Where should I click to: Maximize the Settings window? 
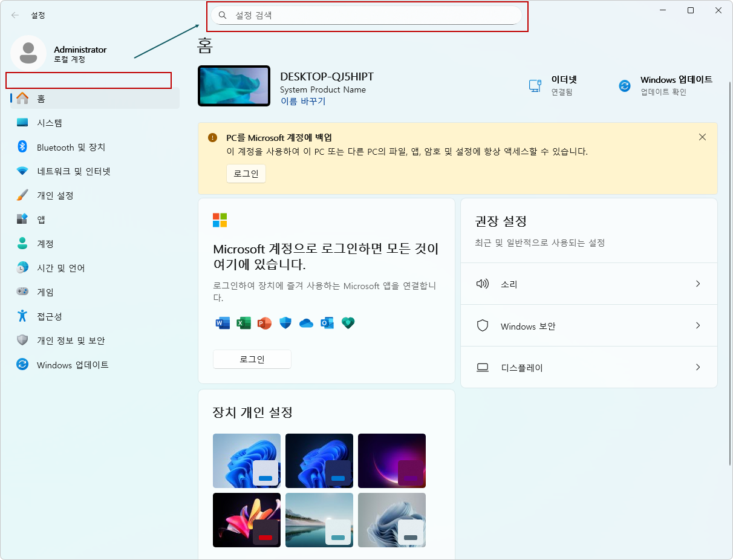tap(691, 10)
